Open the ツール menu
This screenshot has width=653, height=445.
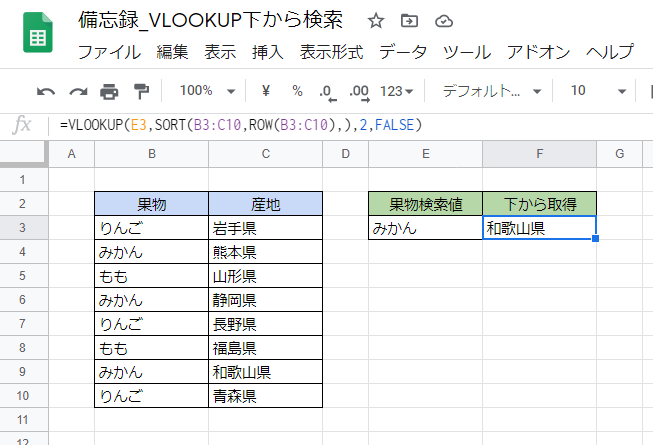[467, 52]
